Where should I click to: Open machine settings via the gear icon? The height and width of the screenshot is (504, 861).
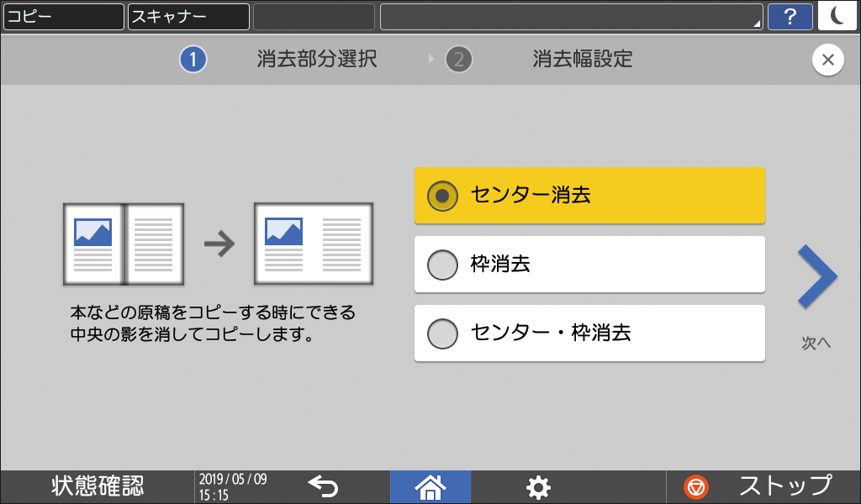[537, 486]
